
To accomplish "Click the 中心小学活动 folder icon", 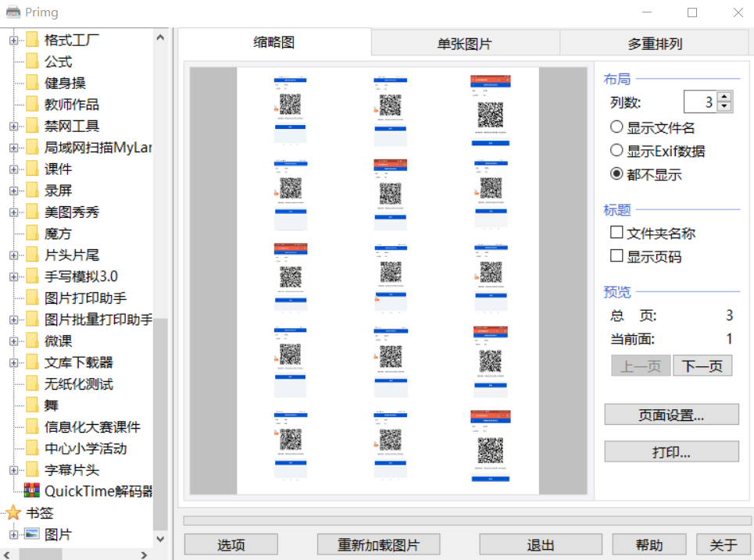I will 32,448.
